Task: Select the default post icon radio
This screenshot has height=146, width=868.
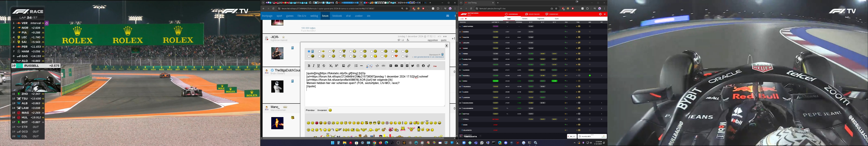Action: 309,51
